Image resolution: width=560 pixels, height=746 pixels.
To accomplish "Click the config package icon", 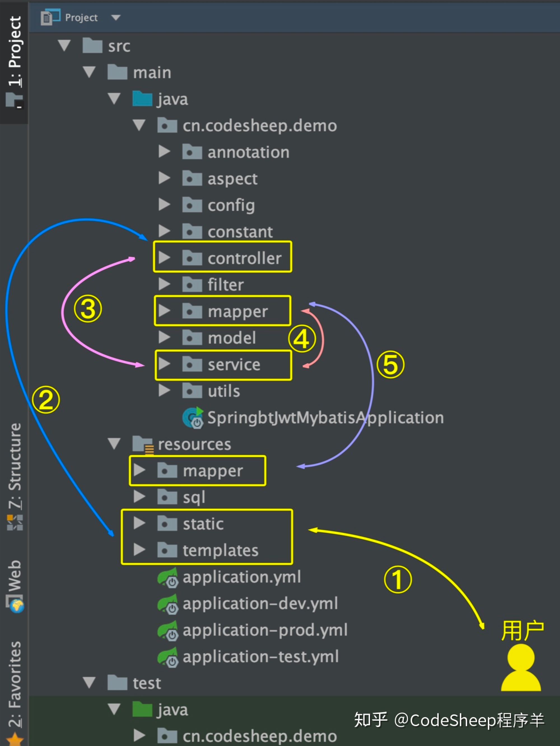I will [192, 205].
